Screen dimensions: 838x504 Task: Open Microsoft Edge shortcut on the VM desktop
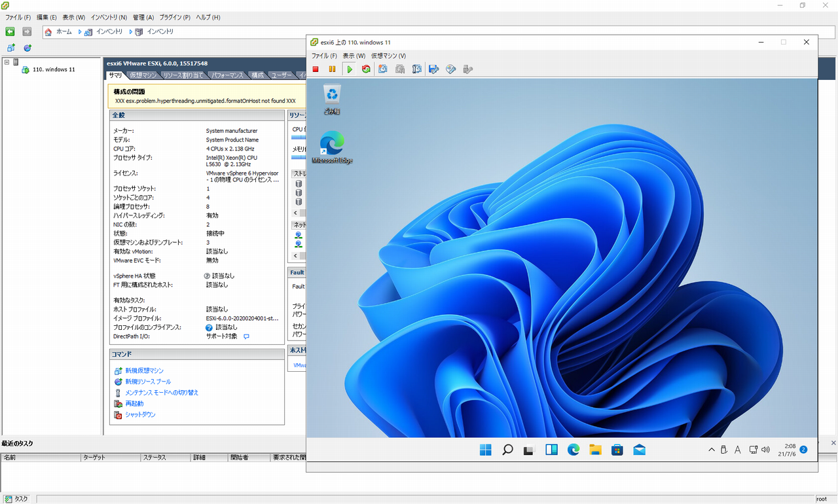[x=333, y=147]
